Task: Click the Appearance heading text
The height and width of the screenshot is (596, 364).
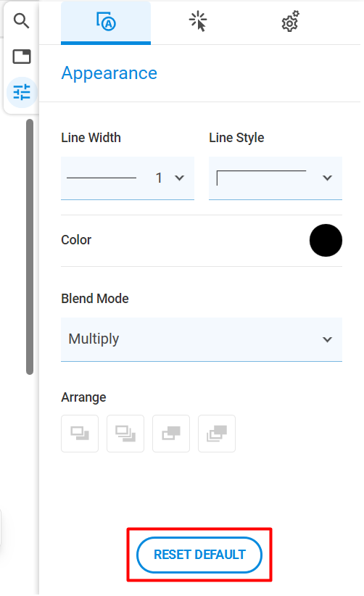Action: (109, 73)
